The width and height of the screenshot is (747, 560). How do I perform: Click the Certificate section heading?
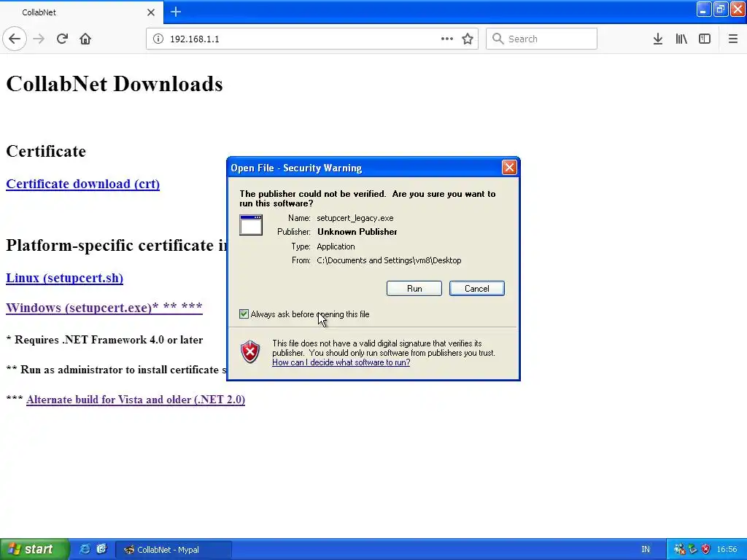click(46, 151)
